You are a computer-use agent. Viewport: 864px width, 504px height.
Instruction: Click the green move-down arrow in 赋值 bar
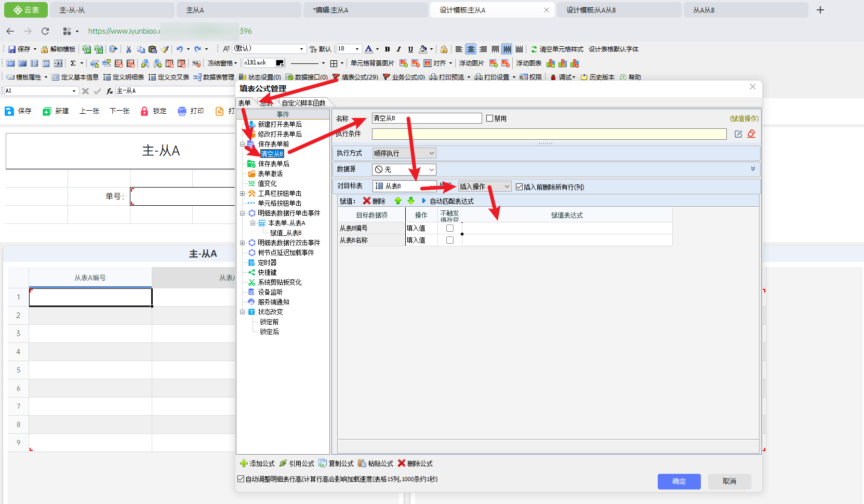(x=411, y=201)
